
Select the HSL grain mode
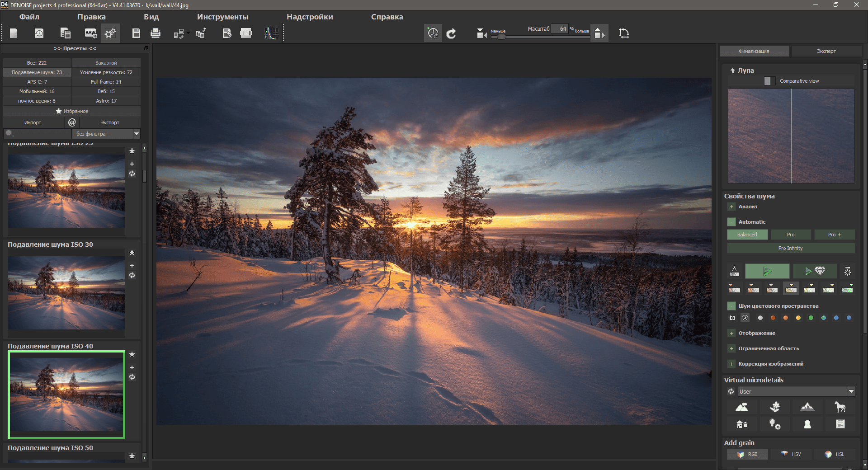click(834, 454)
